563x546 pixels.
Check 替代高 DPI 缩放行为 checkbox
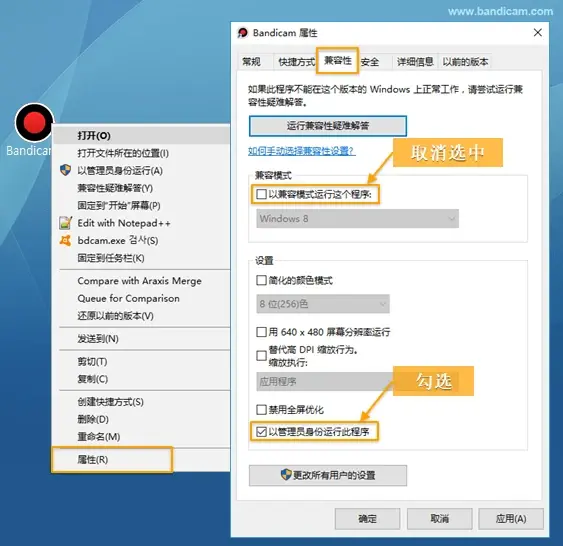pyautogui.click(x=261, y=356)
